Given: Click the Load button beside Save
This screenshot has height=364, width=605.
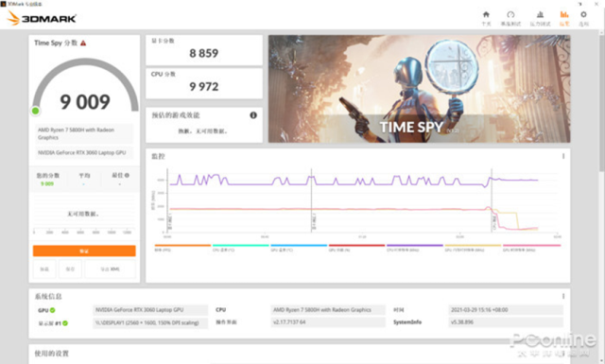Looking at the screenshot, I should pos(44,269).
